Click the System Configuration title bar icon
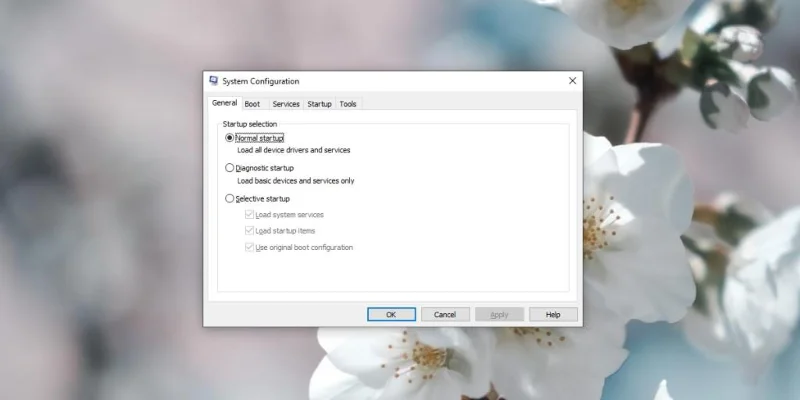This screenshot has width=800, height=400. point(214,81)
